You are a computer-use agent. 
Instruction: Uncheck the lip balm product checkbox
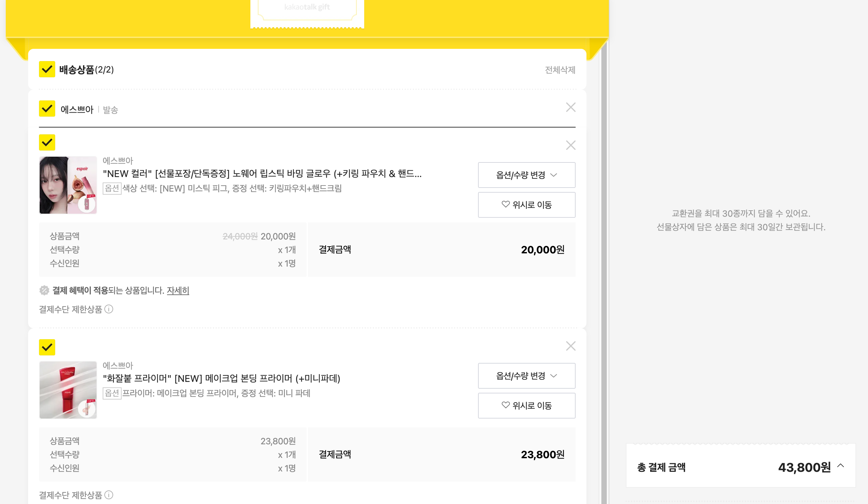coord(47,142)
